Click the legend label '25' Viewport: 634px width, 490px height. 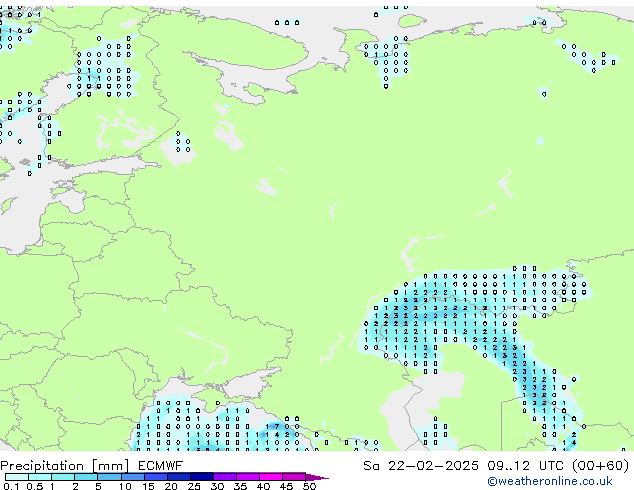click(194, 486)
